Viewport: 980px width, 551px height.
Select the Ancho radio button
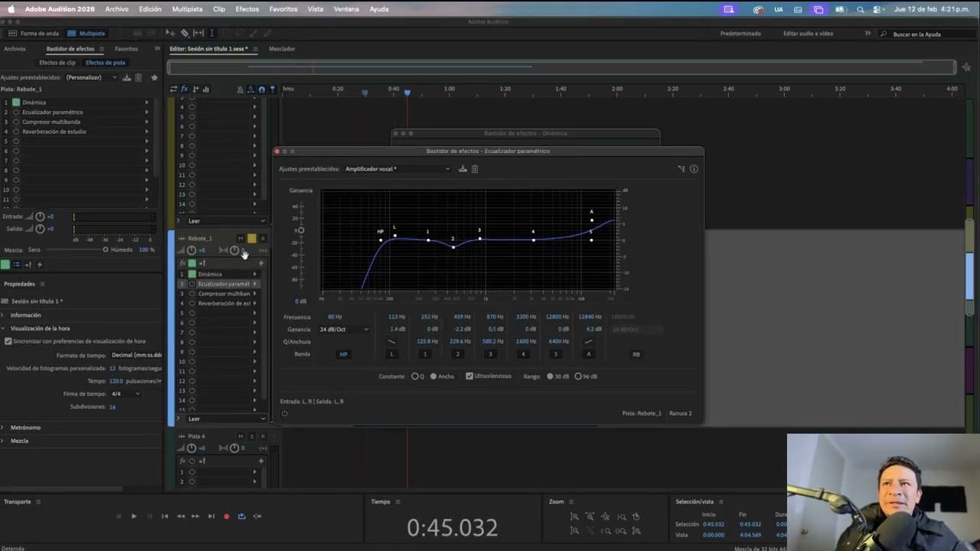[433, 377]
